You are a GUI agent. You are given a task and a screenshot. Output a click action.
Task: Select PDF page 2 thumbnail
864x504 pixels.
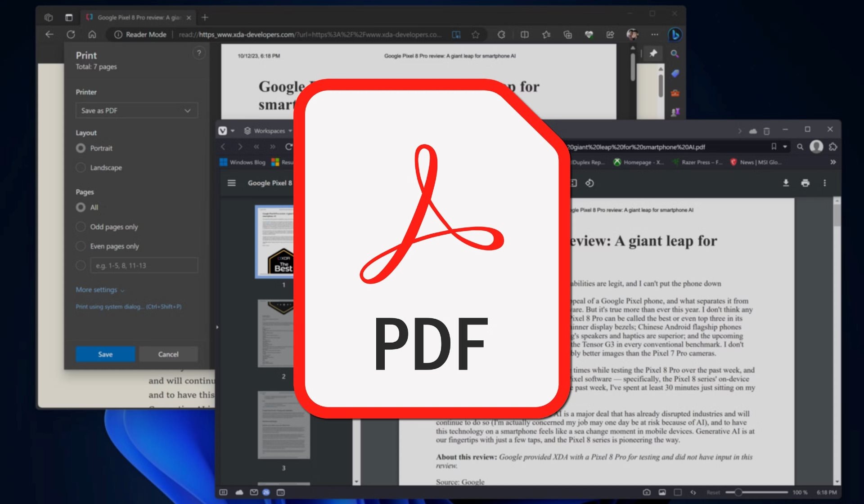click(276, 334)
